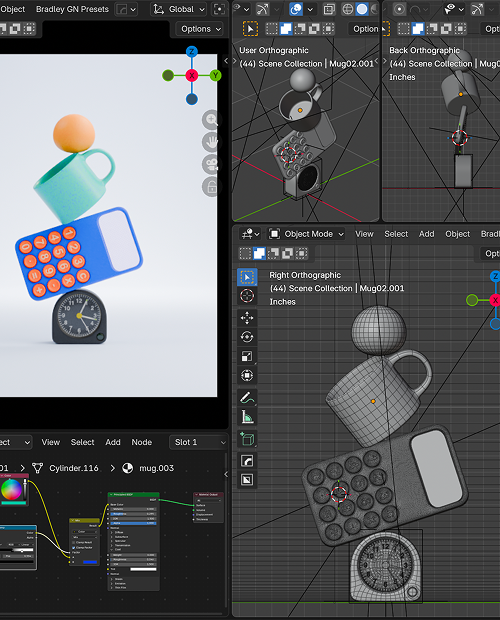The width and height of the screenshot is (500, 620).
Task: Activate the Annotate pencil tool
Action: pos(247,398)
